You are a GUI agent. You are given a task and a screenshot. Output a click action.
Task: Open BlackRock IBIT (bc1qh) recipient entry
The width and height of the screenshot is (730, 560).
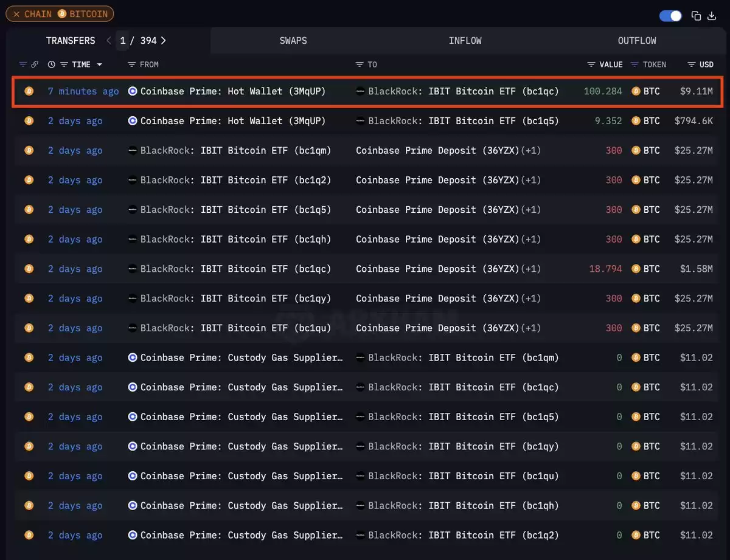tap(464, 506)
